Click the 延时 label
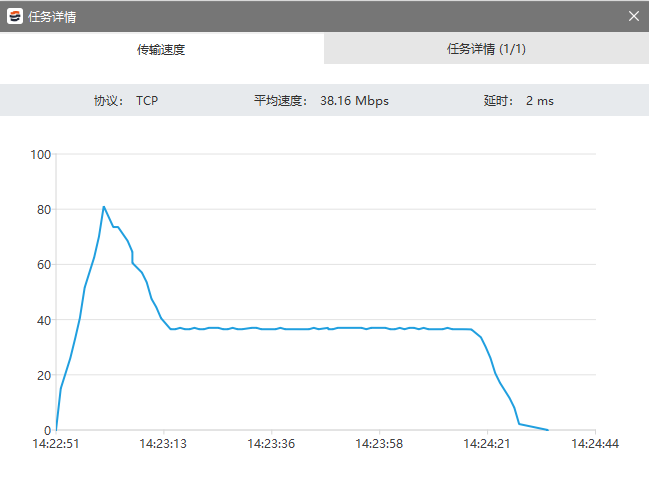The image size is (649, 480). point(499,101)
